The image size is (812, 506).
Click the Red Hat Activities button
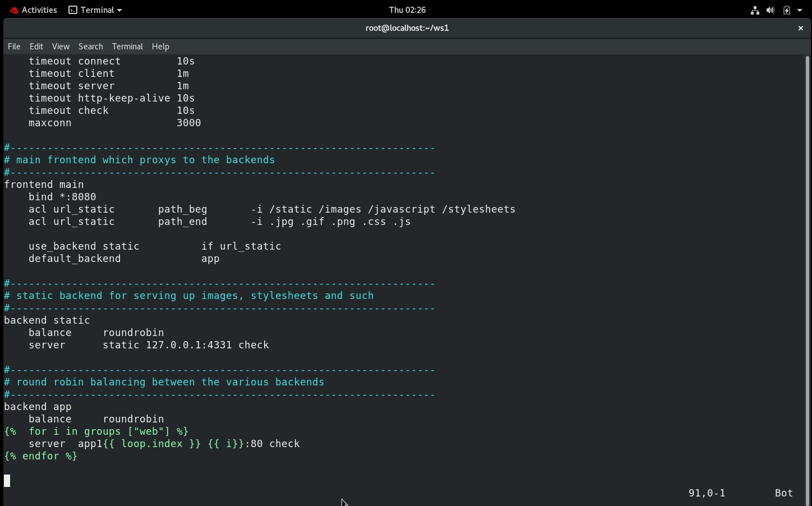click(x=33, y=10)
